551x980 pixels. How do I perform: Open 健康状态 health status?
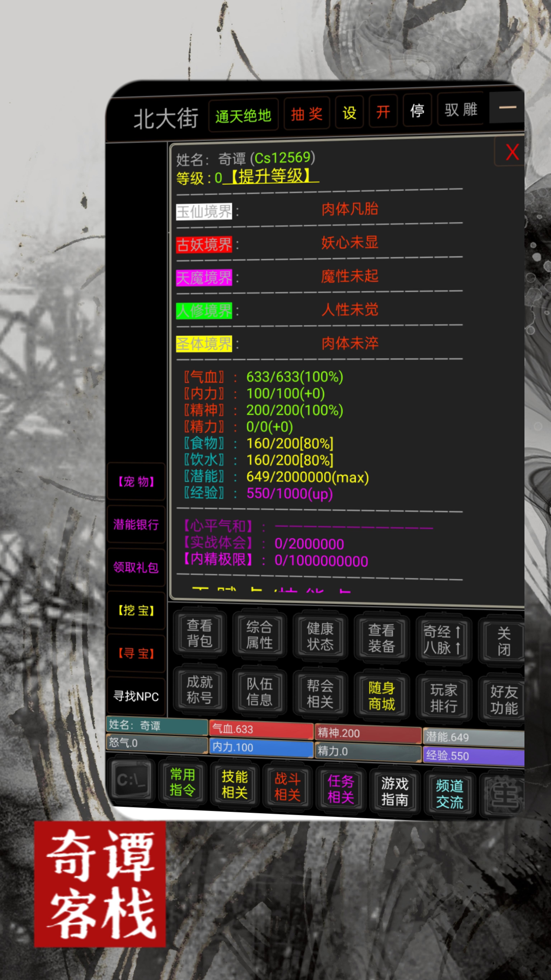(320, 636)
